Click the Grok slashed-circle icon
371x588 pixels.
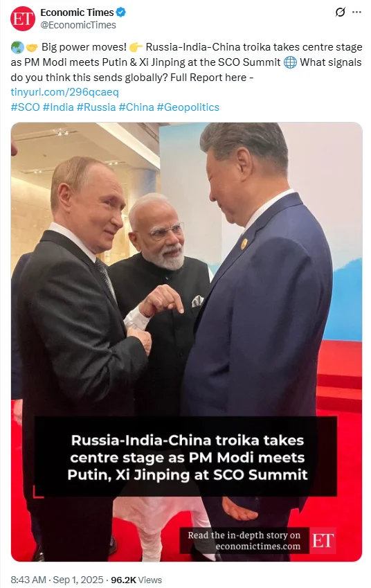[340, 12]
